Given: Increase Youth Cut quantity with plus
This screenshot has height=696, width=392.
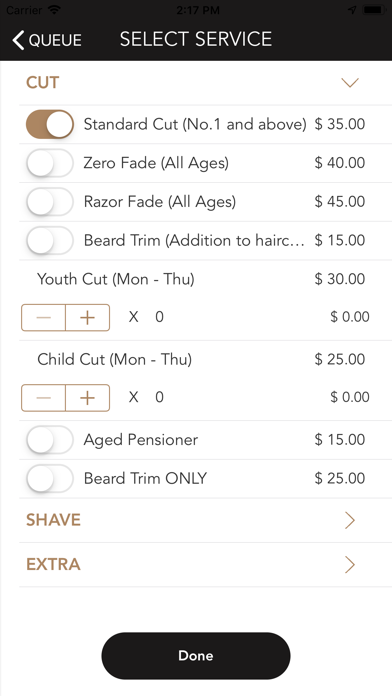Looking at the screenshot, I should pyautogui.click(x=87, y=317).
